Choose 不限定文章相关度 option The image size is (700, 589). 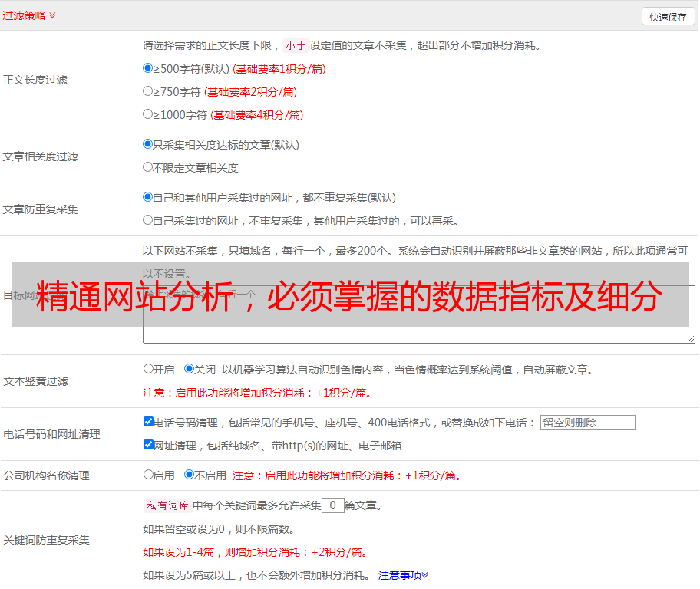pyautogui.click(x=148, y=166)
